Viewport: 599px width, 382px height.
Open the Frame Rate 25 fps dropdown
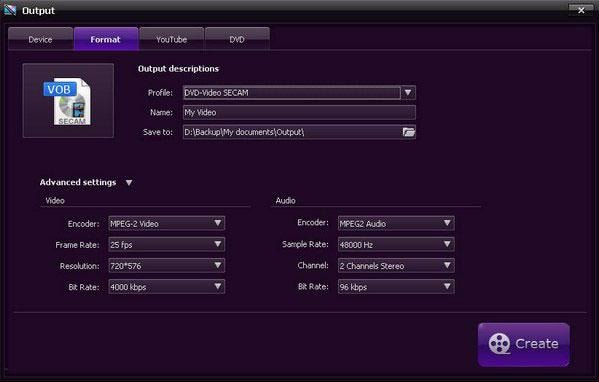pyautogui.click(x=167, y=244)
